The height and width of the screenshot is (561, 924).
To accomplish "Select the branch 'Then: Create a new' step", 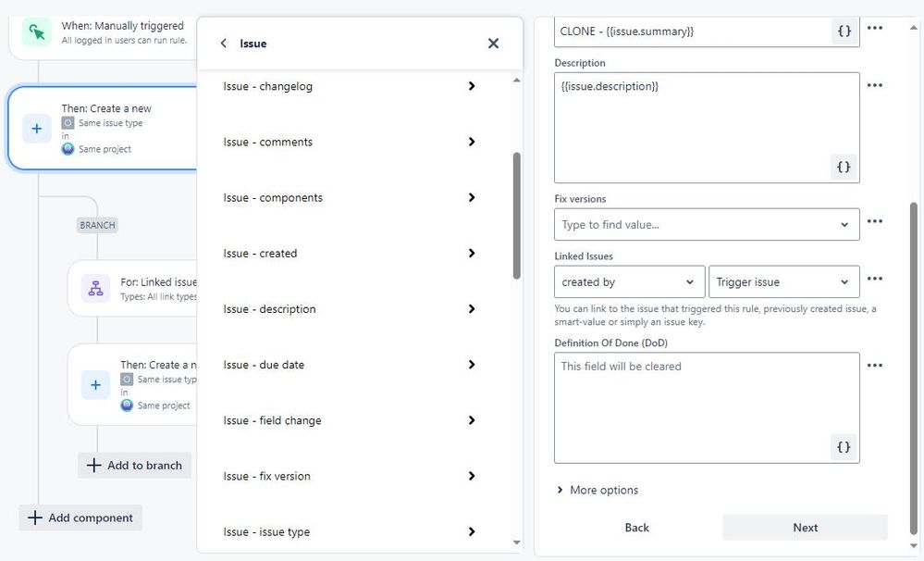I will [x=132, y=384].
